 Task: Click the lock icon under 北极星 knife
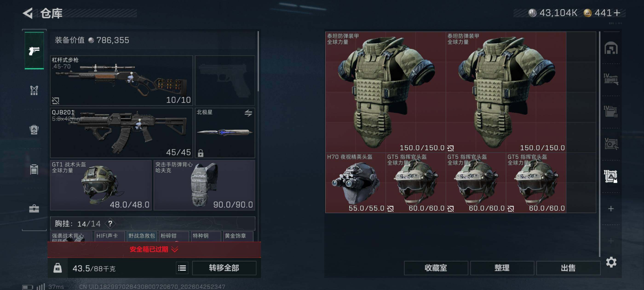coord(201,153)
